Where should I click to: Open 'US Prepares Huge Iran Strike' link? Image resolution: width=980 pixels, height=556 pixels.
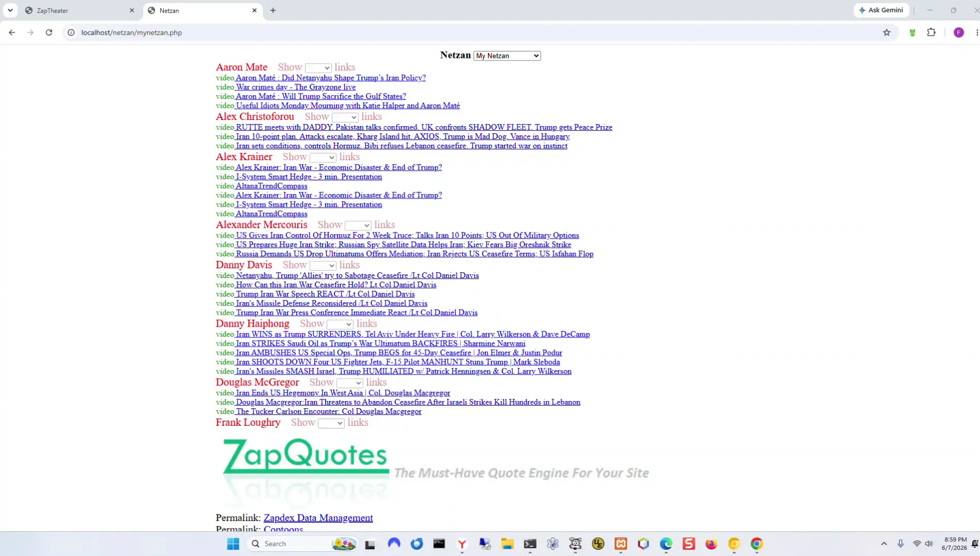[x=403, y=245]
